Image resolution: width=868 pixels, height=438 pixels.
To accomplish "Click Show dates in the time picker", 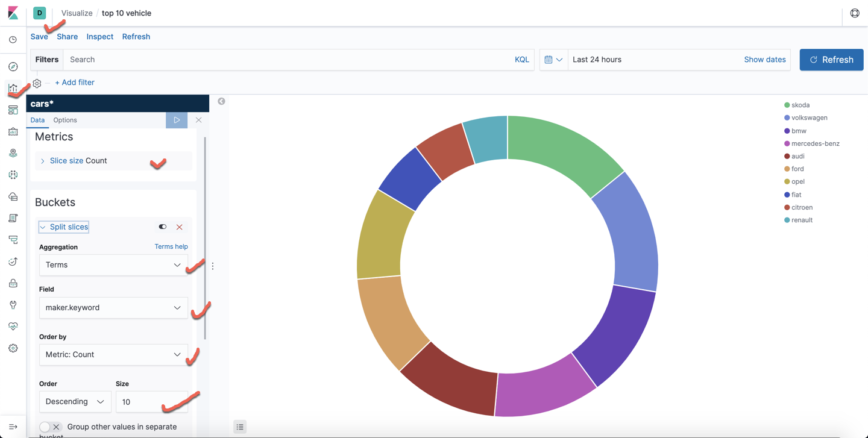I will pyautogui.click(x=765, y=60).
